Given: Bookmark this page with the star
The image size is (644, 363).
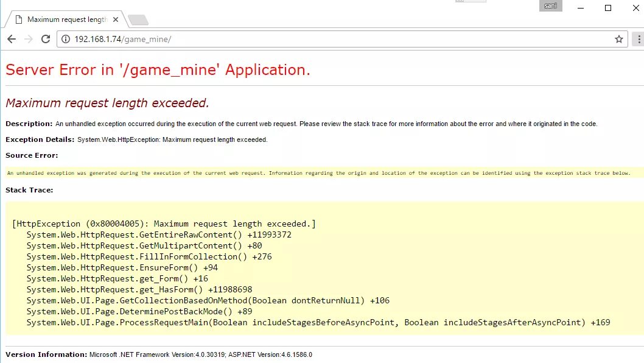Looking at the screenshot, I should (x=618, y=39).
